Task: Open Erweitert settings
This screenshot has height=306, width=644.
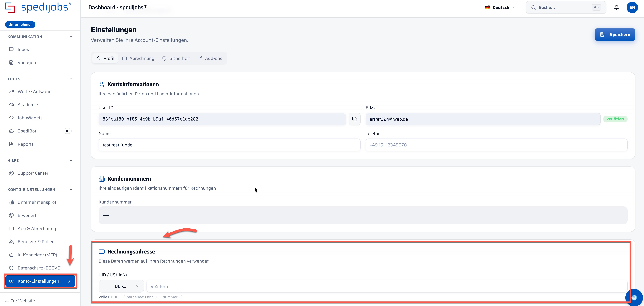Action: [x=40, y=215]
